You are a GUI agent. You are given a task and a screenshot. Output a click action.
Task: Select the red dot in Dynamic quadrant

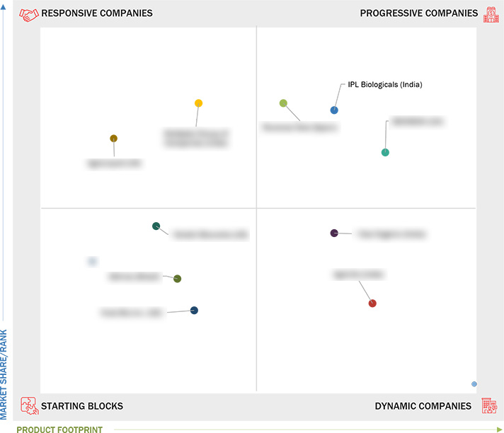(x=372, y=304)
